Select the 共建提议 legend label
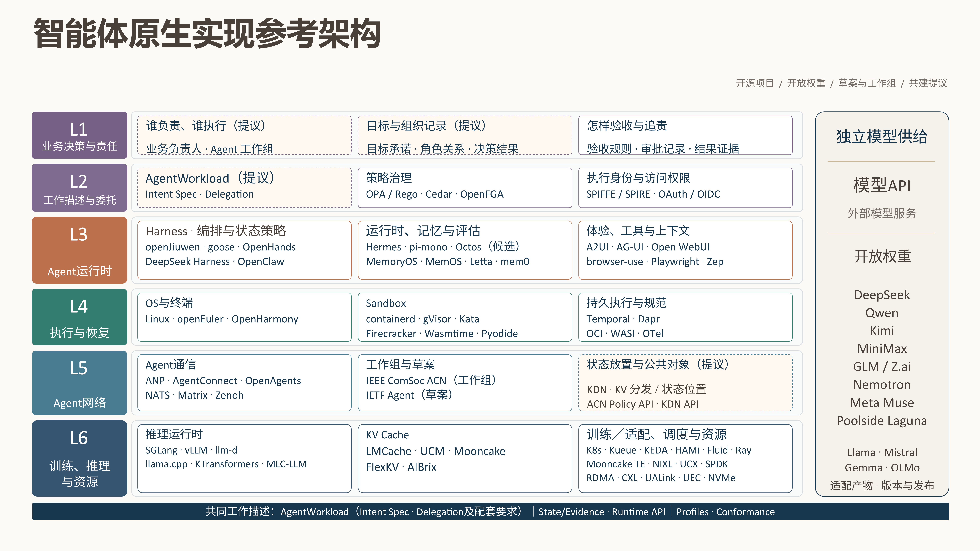Screen dimensions: 980x551 click(928, 83)
